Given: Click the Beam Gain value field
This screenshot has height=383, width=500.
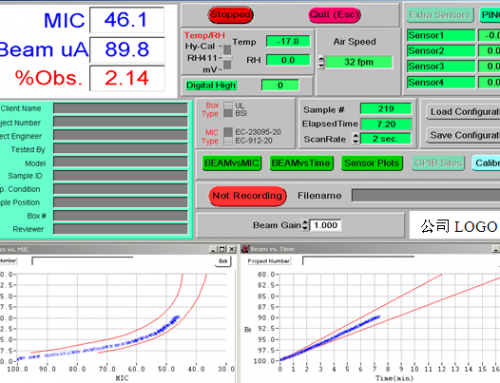Looking at the screenshot, I should point(325,225).
